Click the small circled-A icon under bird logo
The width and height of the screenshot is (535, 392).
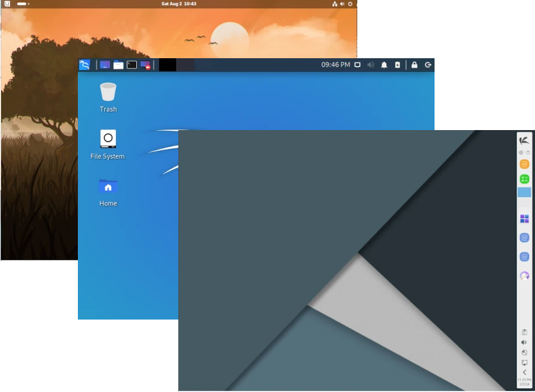tap(521, 153)
